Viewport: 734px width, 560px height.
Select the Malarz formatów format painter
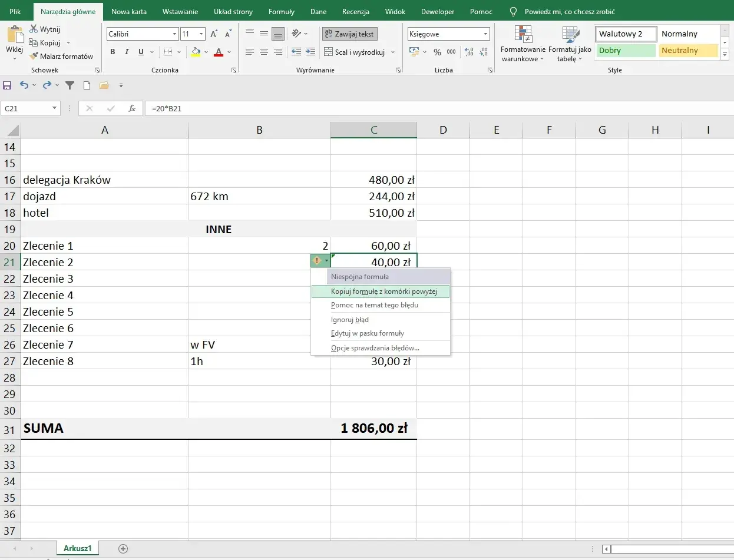[x=62, y=57]
